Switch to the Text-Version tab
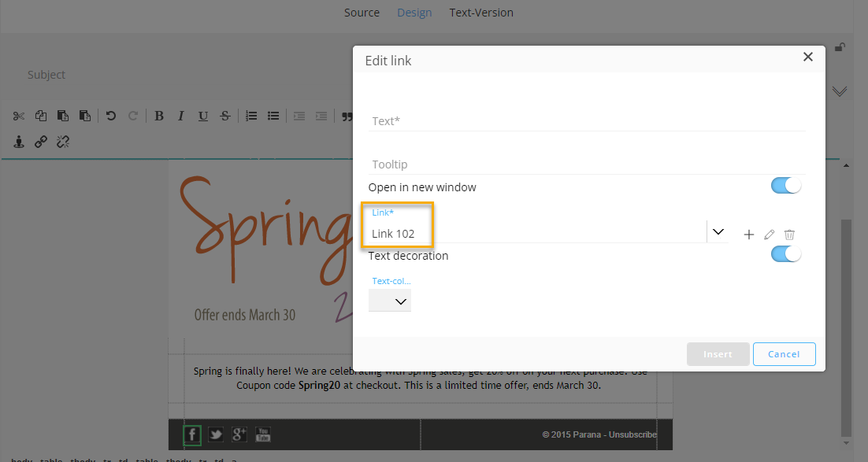This screenshot has height=462, width=868. coord(480,13)
